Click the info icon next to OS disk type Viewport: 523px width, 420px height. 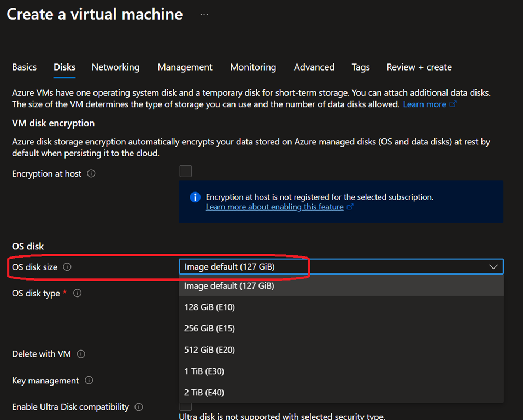point(78,294)
